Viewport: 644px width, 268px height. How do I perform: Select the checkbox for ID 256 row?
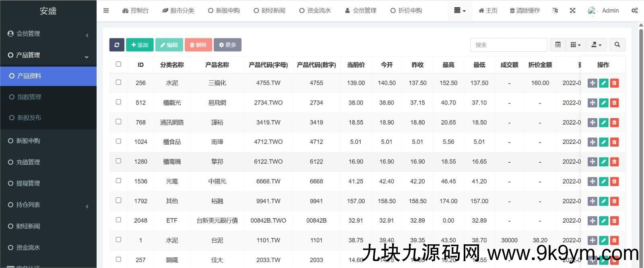118,82
